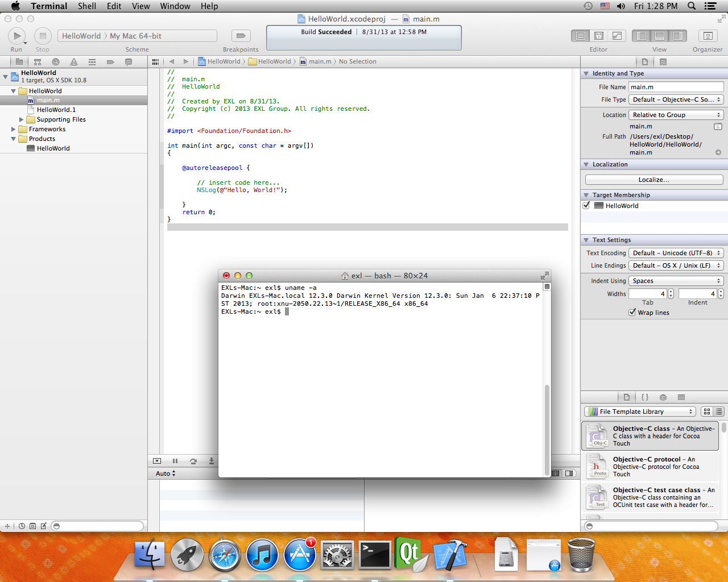Image resolution: width=728 pixels, height=582 pixels.
Task: Show the Project navigator folder icon
Action: (19, 62)
